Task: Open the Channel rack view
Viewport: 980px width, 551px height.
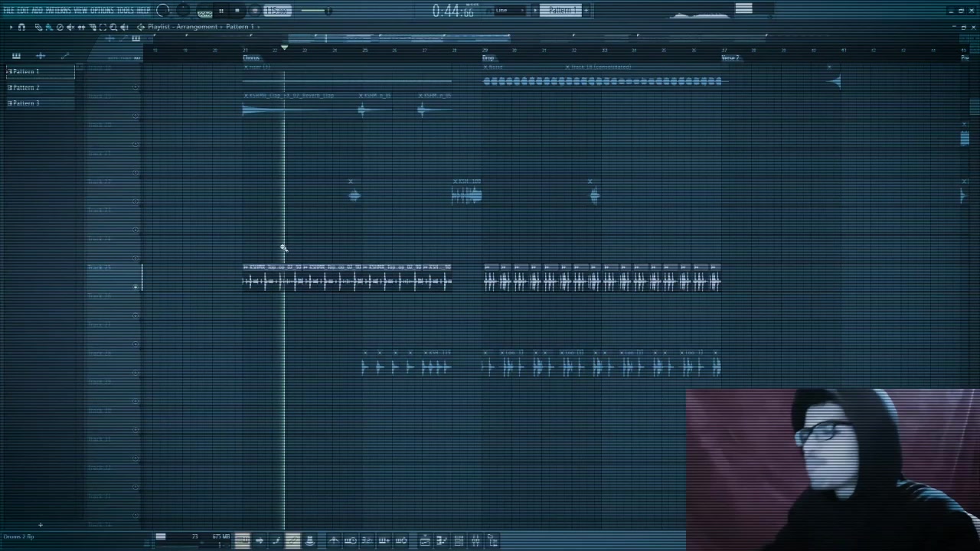Action: pos(457,540)
